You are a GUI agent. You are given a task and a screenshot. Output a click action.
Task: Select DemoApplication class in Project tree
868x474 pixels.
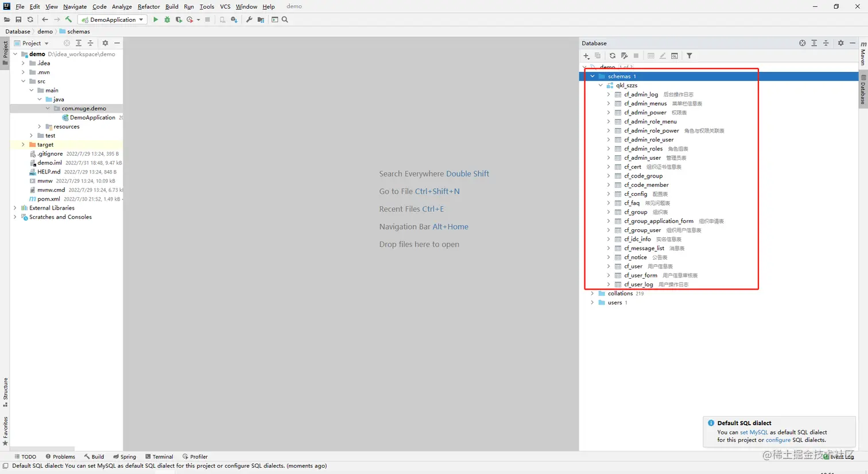coord(92,117)
